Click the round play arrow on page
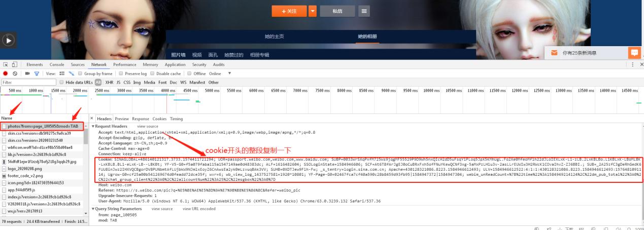The height and width of the screenshot is (230, 644). click(8, 40)
